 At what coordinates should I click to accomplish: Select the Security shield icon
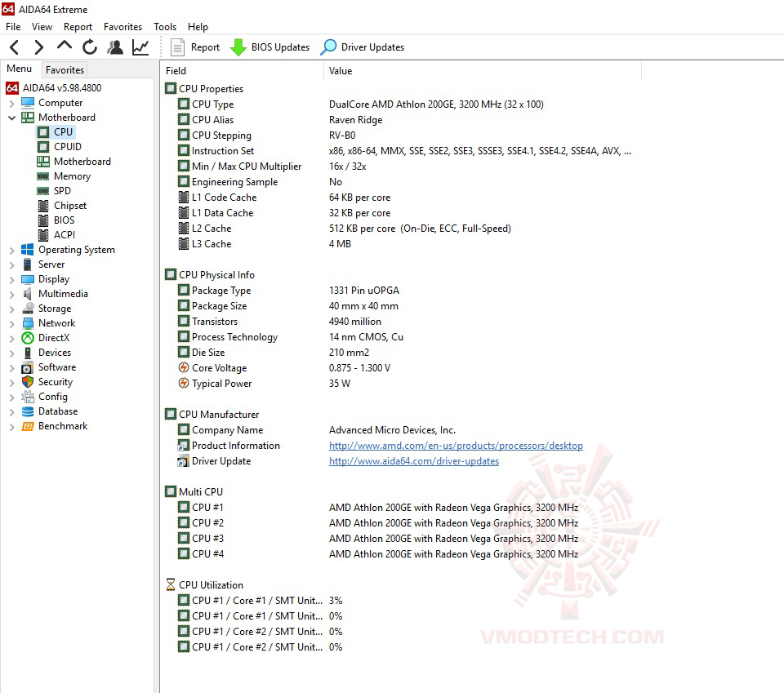(x=28, y=382)
